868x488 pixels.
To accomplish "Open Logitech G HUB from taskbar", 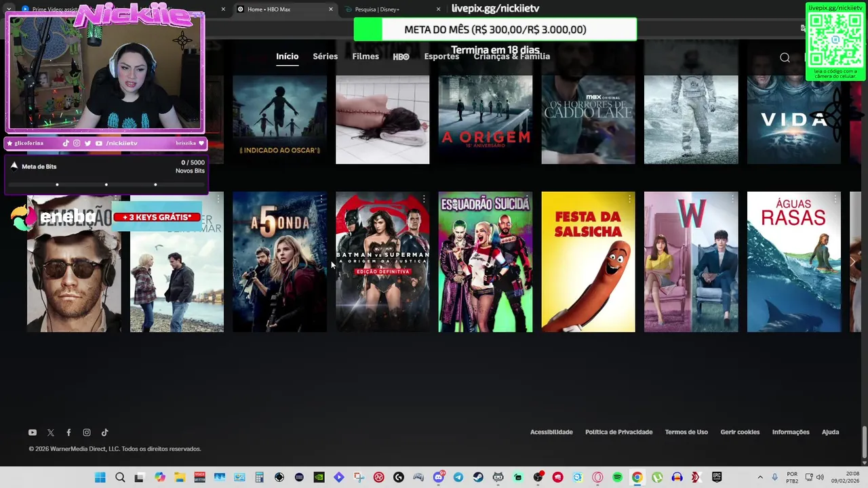I will tap(398, 477).
